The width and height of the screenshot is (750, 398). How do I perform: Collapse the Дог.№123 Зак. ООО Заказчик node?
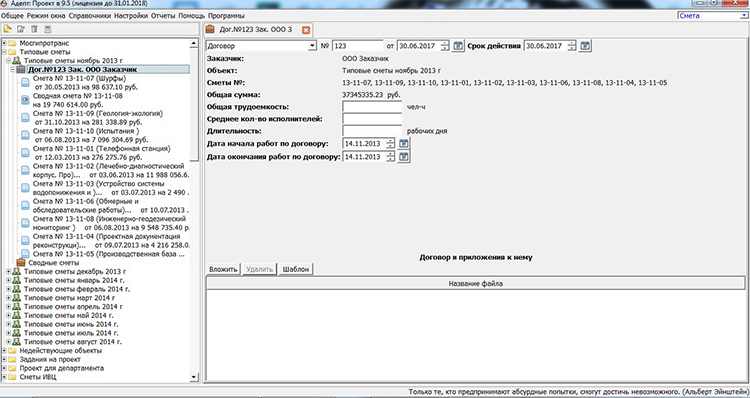(x=12, y=69)
